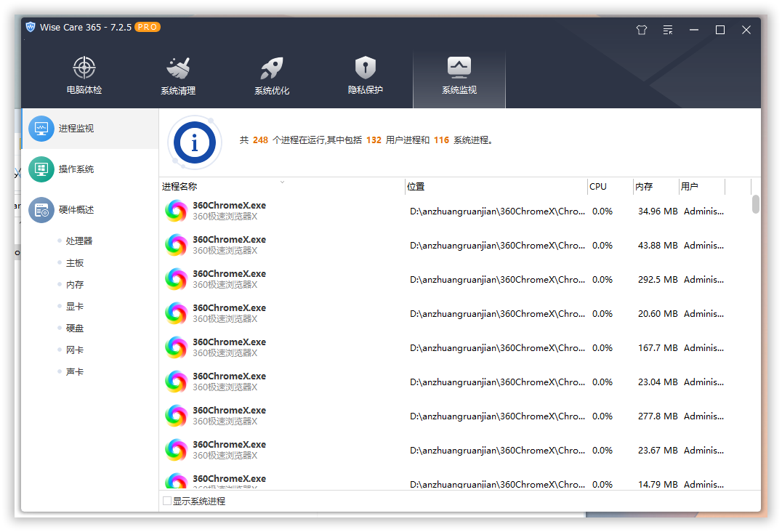Select 主板 motherboard item

[x=74, y=263]
